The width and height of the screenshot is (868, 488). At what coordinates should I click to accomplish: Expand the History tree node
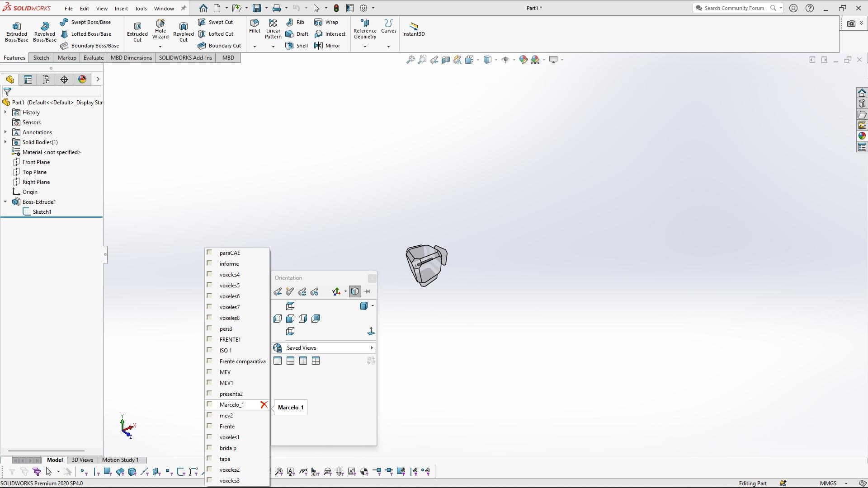tap(5, 112)
